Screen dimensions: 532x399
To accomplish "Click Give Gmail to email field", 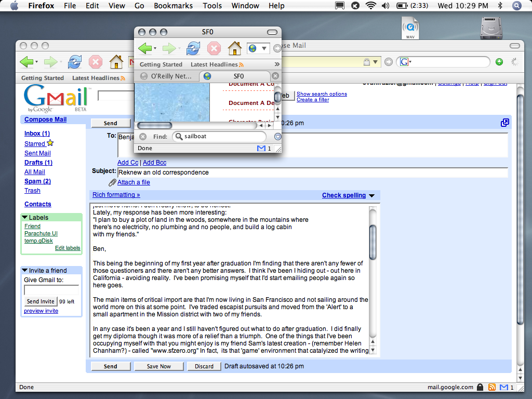I will click(x=51, y=290).
